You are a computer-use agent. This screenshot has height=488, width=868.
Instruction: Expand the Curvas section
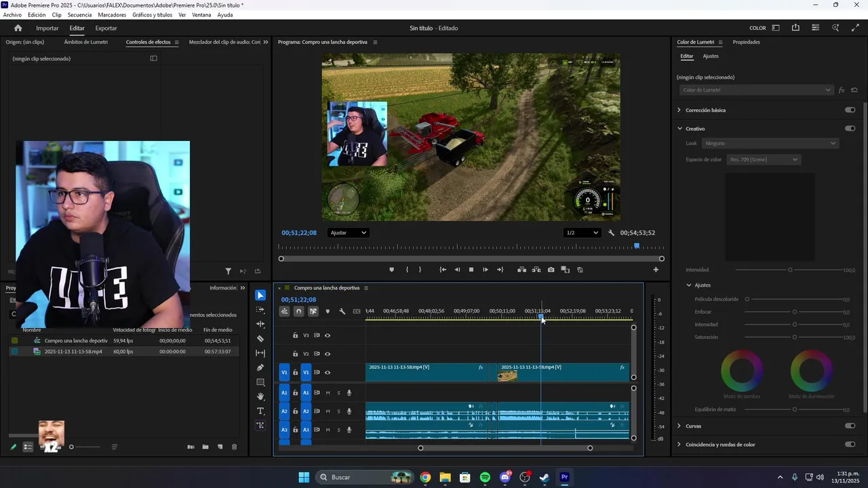[679, 426]
